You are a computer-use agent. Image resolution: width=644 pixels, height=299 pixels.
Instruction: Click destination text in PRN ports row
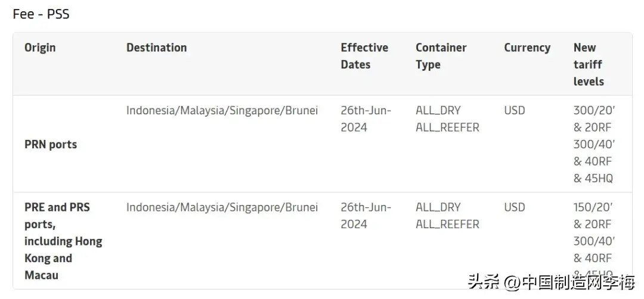222,111
